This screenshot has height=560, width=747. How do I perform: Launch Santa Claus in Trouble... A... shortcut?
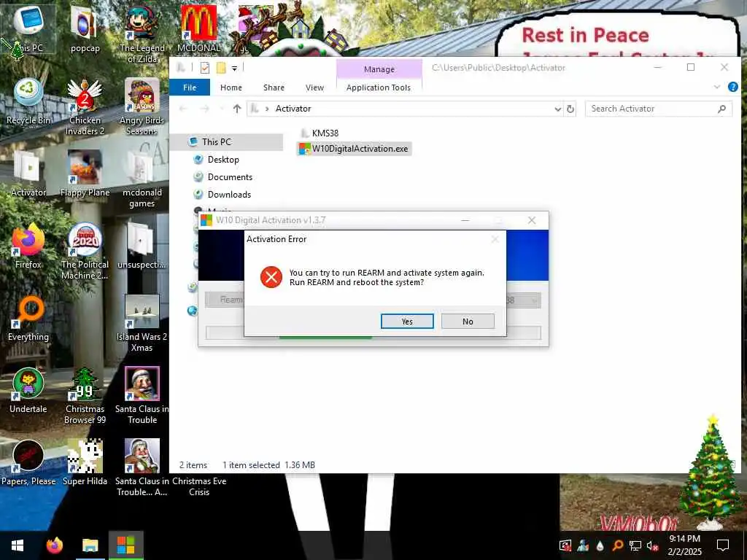(142, 467)
